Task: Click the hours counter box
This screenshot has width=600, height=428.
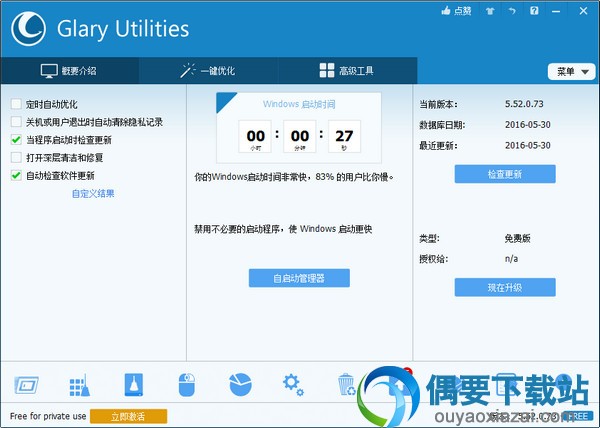Action: pos(255,137)
